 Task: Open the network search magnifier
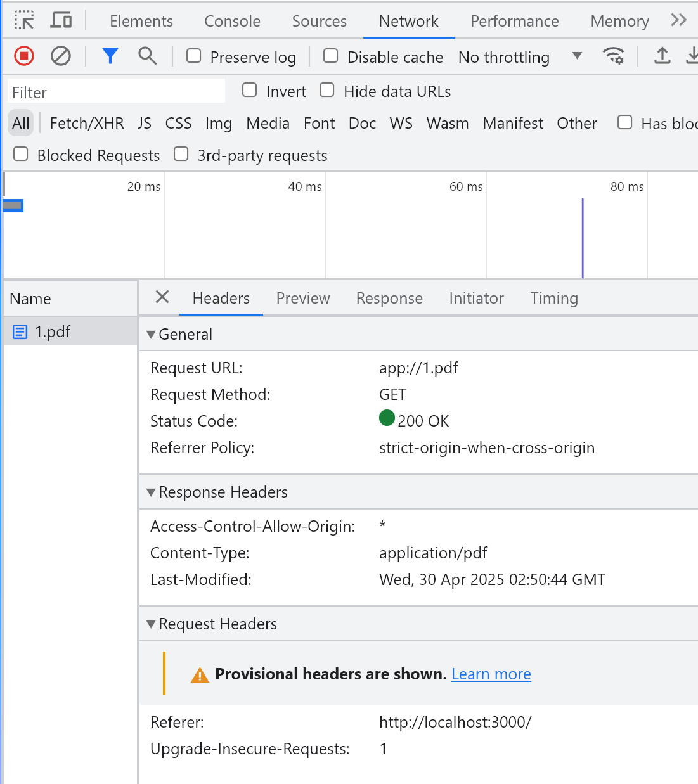147,56
